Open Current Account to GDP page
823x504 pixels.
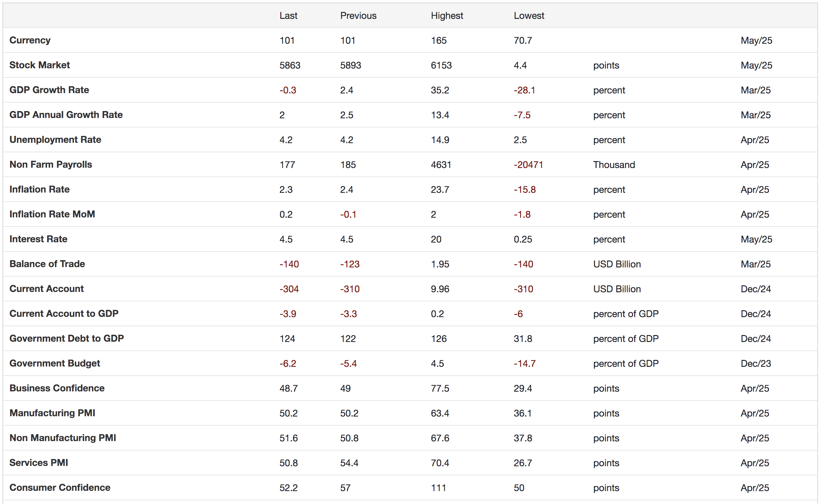pos(64,314)
